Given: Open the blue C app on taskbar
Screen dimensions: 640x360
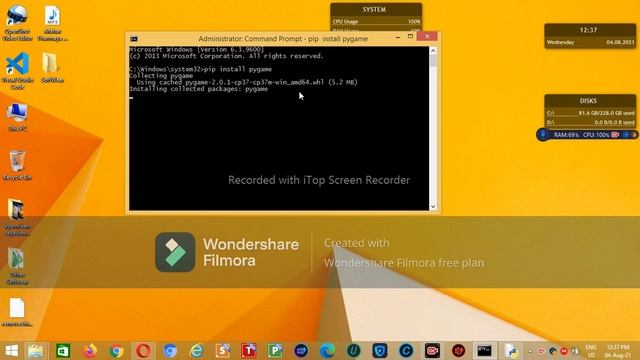Looking at the screenshot, I should point(406,351).
